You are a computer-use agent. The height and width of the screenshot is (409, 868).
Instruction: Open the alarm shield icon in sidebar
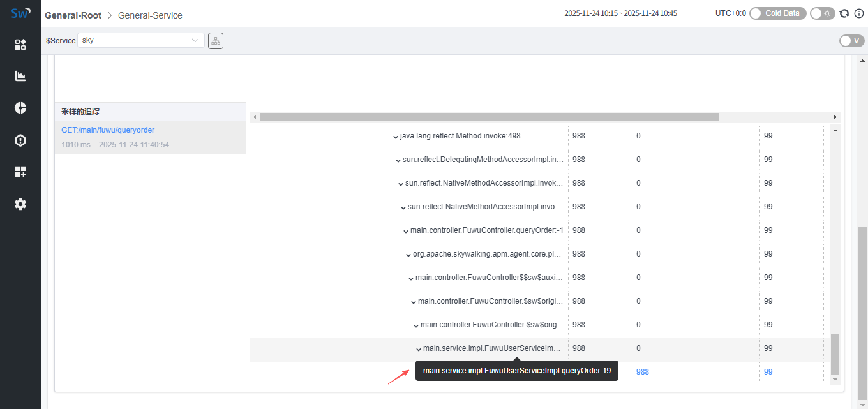20,140
